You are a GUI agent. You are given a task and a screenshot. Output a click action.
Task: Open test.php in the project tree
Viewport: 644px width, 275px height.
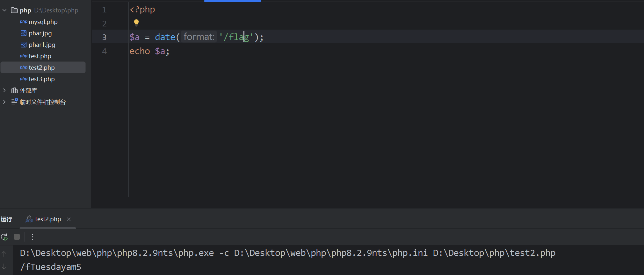pos(40,56)
